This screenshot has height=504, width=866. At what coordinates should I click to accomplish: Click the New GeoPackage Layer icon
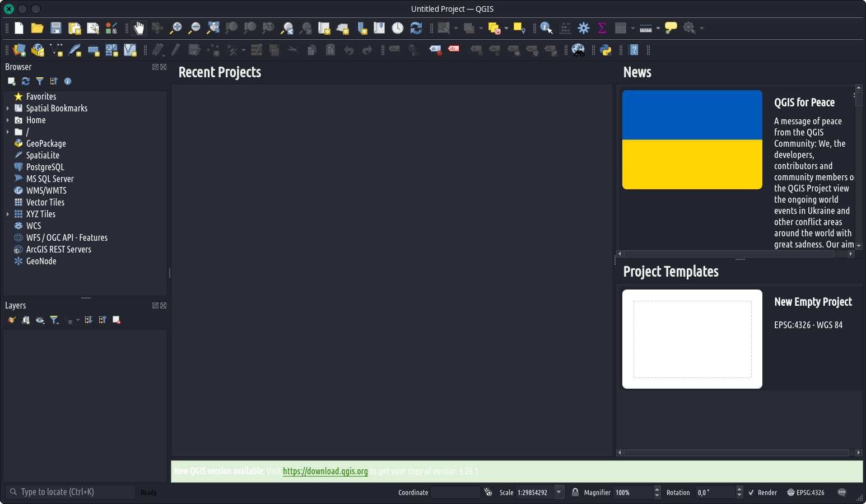pos(38,50)
